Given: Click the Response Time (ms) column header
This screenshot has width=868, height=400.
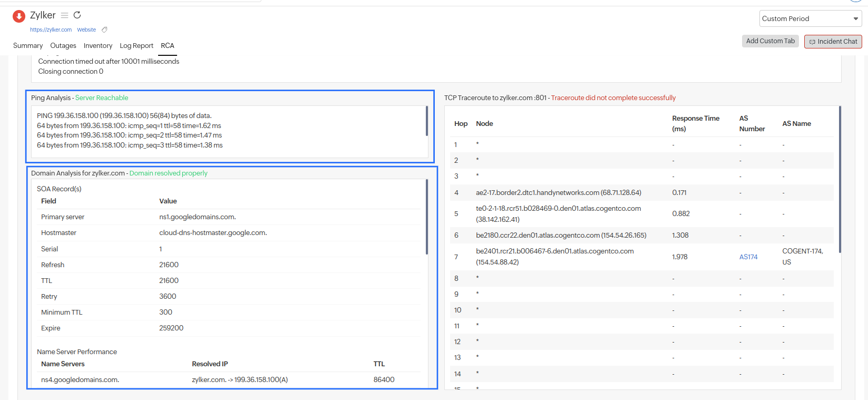Looking at the screenshot, I should pyautogui.click(x=696, y=124).
